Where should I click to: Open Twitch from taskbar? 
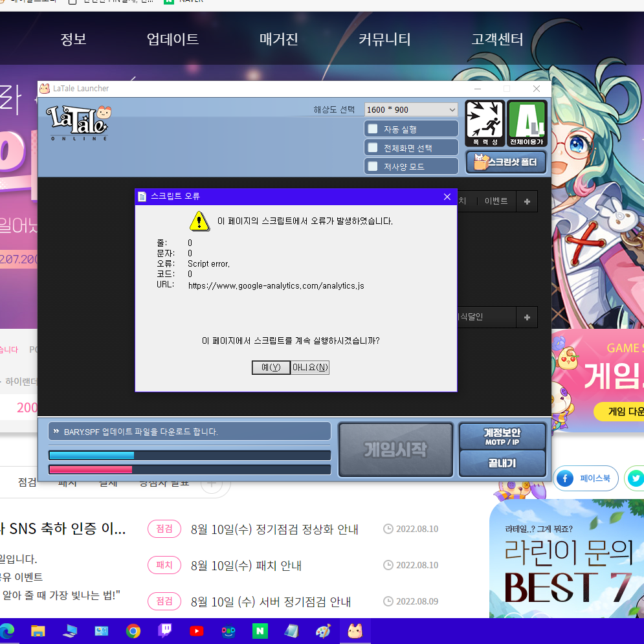click(165, 630)
